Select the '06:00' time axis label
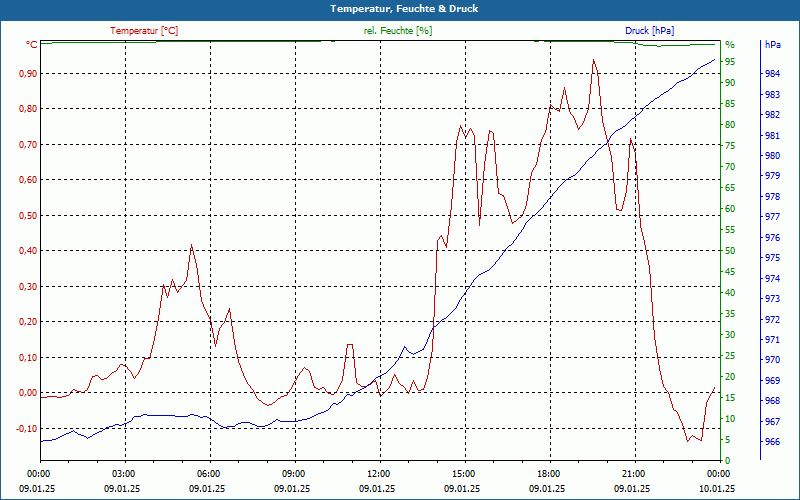The height and width of the screenshot is (500, 800). (x=207, y=473)
